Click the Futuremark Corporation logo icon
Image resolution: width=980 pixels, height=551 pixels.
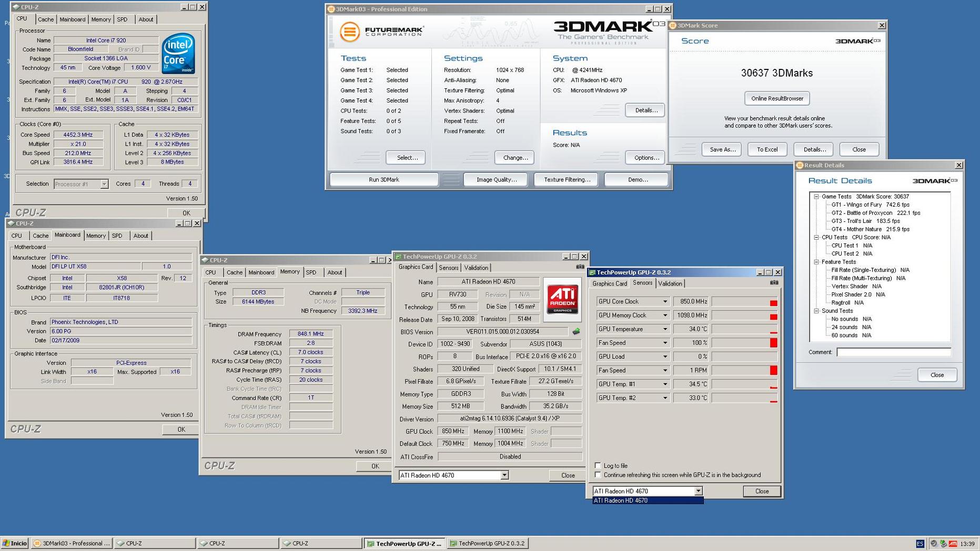(349, 32)
